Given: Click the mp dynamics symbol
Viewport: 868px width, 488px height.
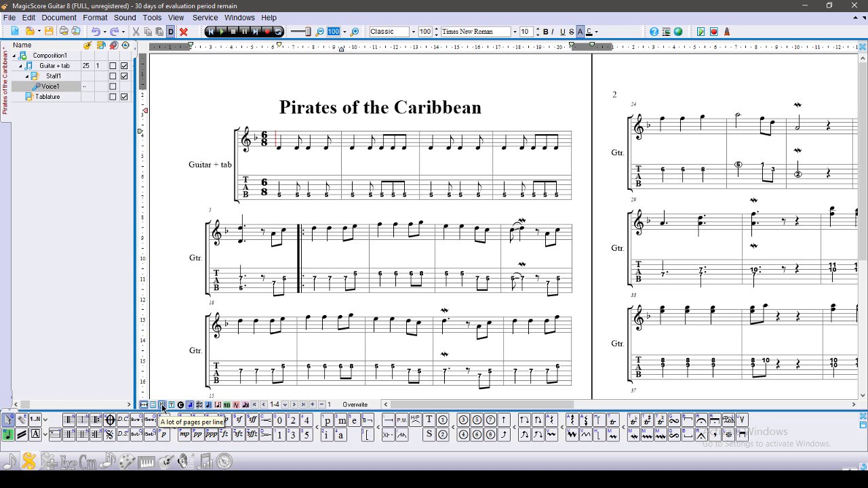Looking at the screenshot, I should tap(184, 434).
